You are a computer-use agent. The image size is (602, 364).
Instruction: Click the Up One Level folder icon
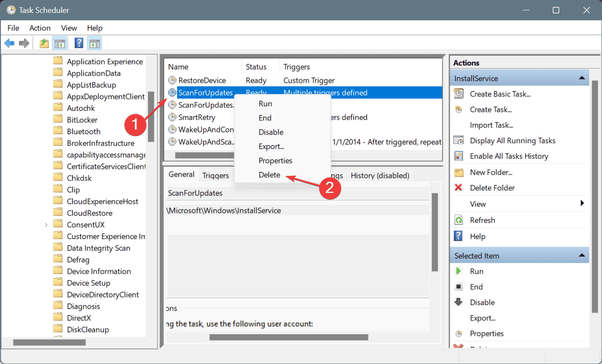[44, 43]
